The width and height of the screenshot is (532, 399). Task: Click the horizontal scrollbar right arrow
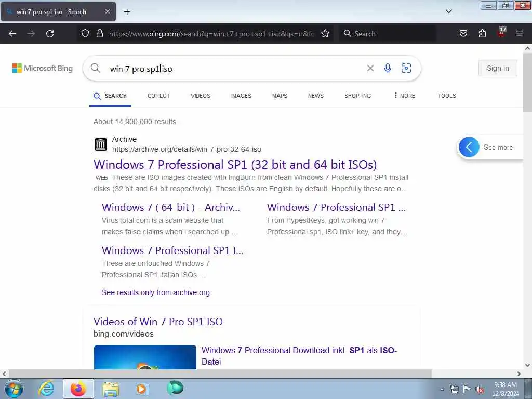[x=519, y=374]
